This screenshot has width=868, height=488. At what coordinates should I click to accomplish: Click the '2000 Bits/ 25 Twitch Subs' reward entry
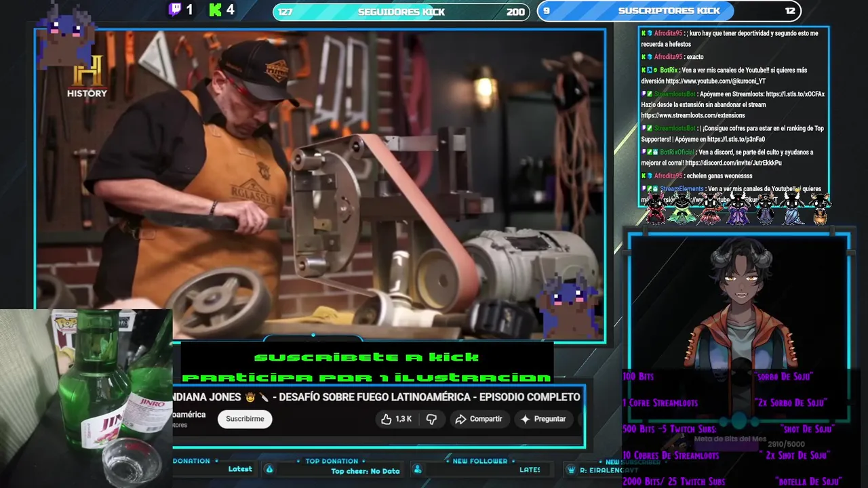673,482
